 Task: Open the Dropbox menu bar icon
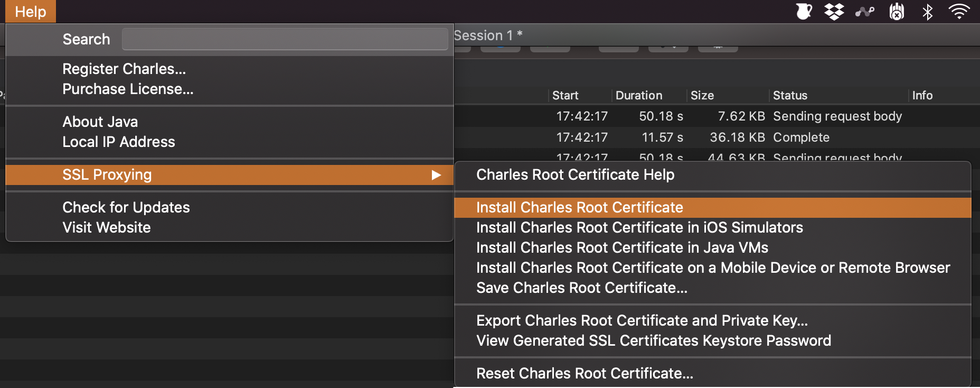(x=834, y=11)
